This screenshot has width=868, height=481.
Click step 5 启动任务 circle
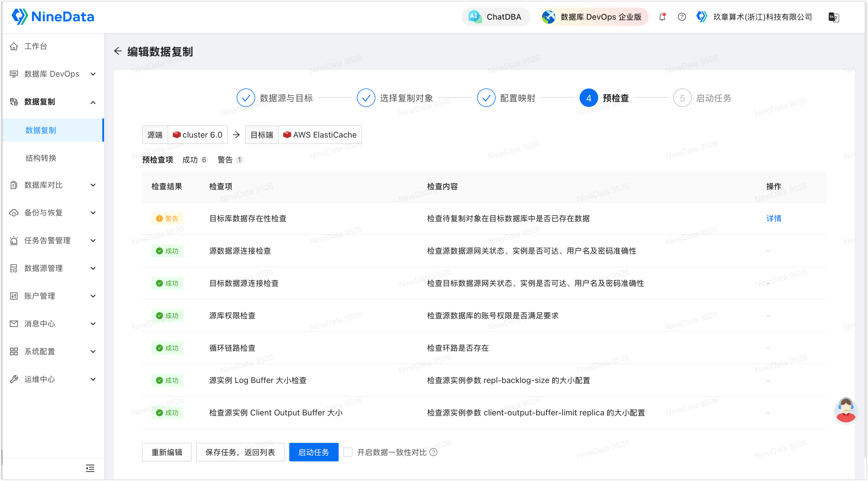(682, 98)
